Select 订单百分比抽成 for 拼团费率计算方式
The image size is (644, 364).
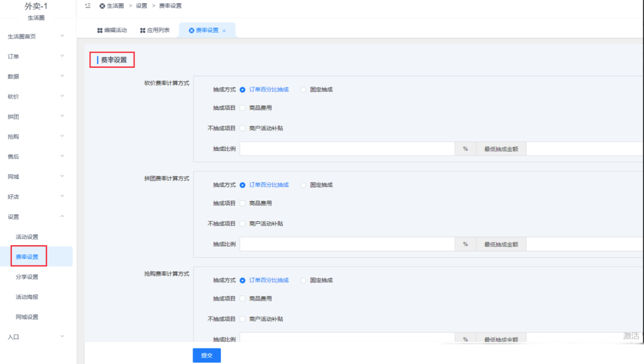click(x=243, y=185)
